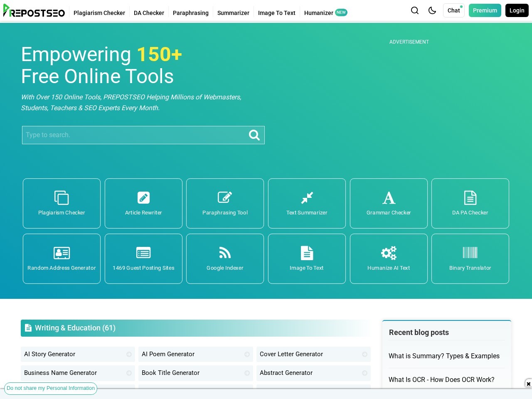Click the Text Summarizer tile label
Image resolution: width=532 pixels, height=399 pixels.
coord(307,213)
